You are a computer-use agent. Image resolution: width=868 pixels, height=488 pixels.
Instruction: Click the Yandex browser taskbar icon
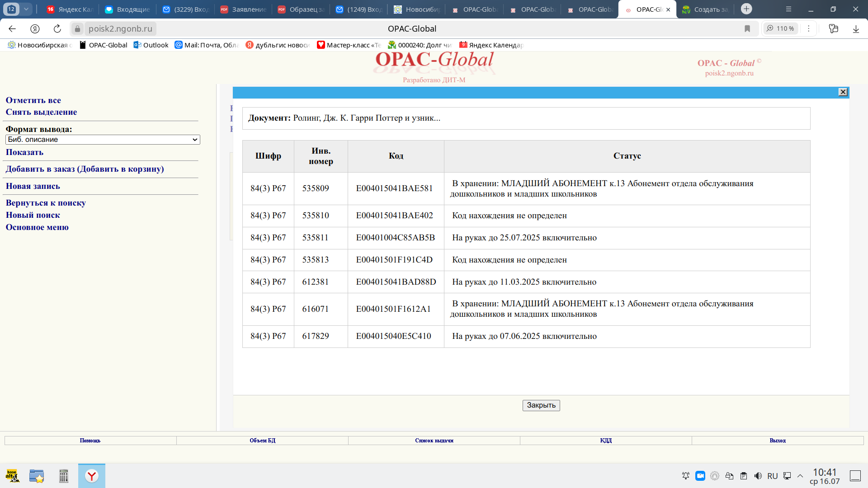pos(92,476)
